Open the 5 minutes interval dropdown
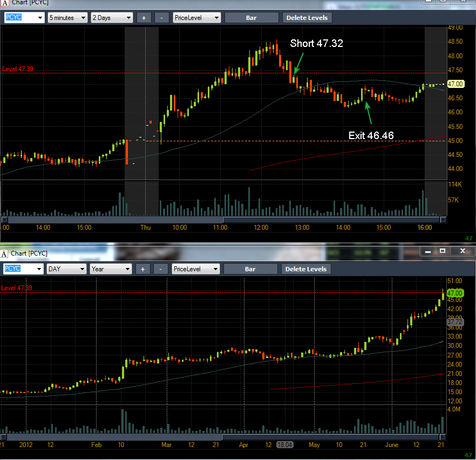476x460 pixels. pyautogui.click(x=67, y=18)
